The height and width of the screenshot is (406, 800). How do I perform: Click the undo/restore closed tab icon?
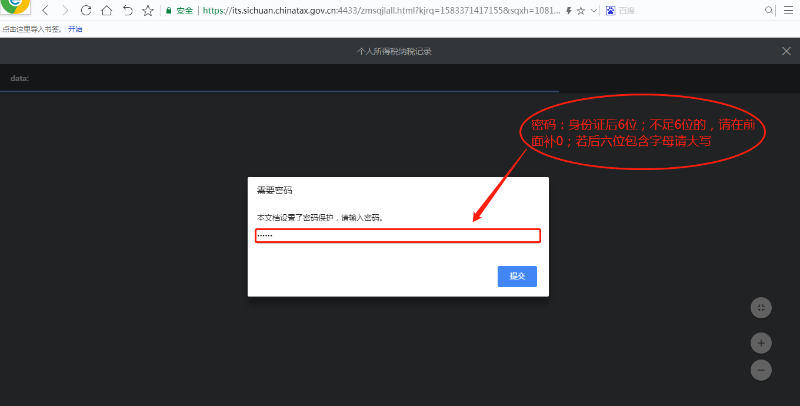pos(127,10)
